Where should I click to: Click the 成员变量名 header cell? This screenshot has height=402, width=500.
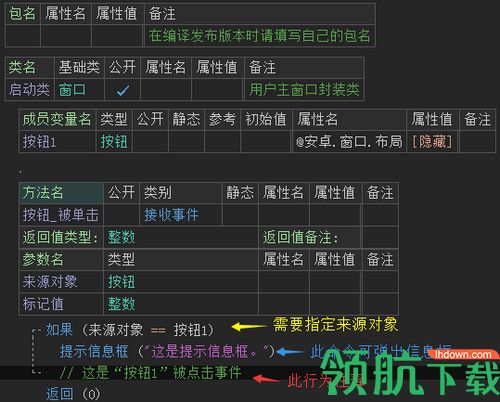point(57,119)
